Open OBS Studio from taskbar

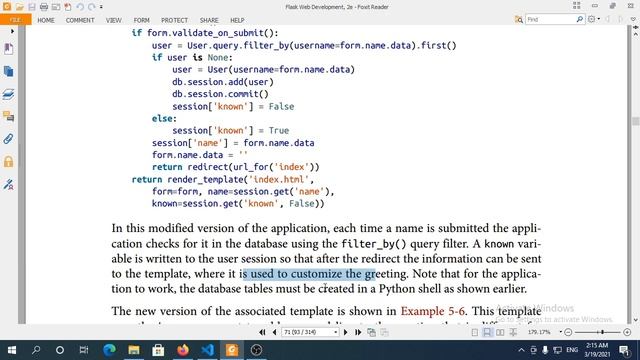coord(256,350)
